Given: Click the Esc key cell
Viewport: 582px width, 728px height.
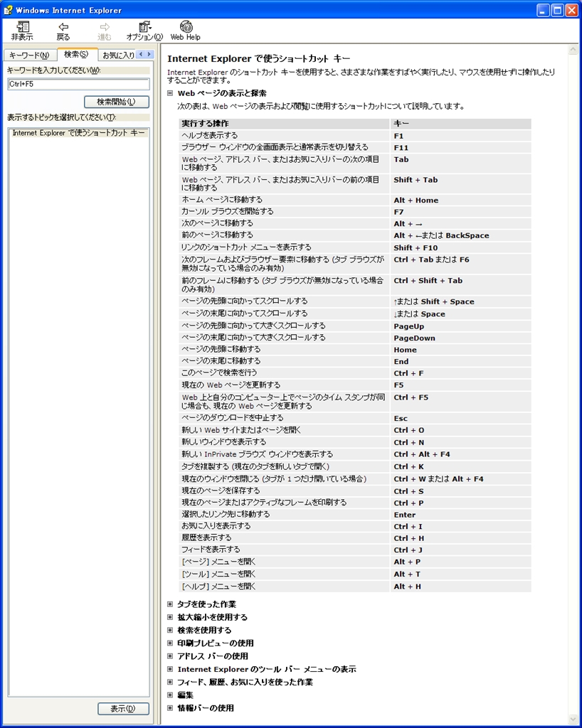Looking at the screenshot, I should (461, 418).
